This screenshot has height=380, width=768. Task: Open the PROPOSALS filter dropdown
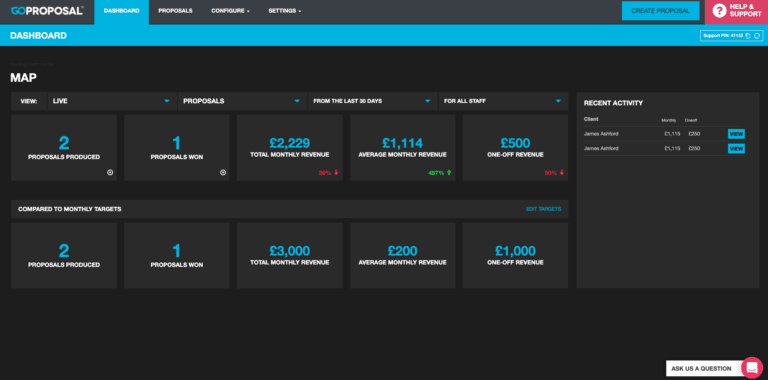click(x=242, y=101)
